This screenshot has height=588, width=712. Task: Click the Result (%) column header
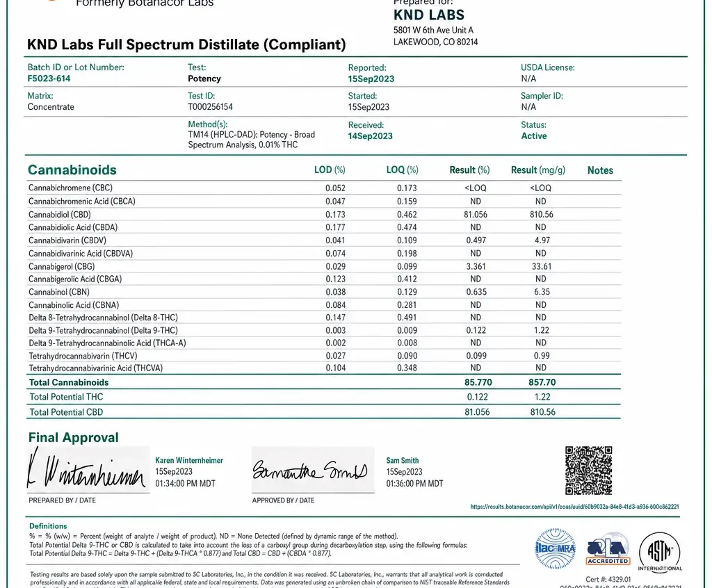[469, 170]
